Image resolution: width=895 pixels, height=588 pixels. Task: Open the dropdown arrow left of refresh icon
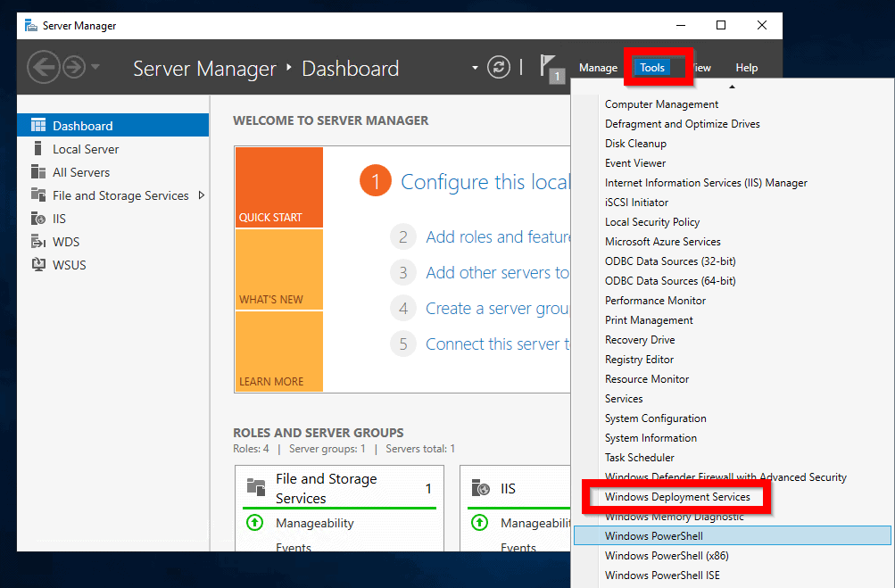[475, 69]
